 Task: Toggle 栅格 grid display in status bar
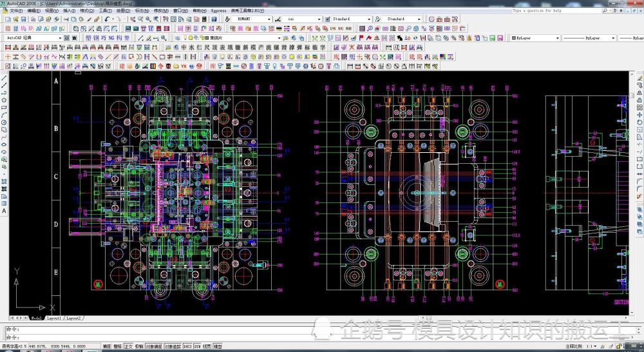[x=117, y=347]
